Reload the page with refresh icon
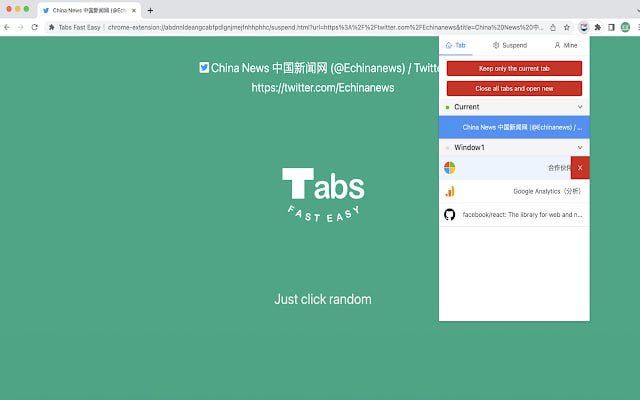Viewport: 640px width, 400px height. [35, 26]
